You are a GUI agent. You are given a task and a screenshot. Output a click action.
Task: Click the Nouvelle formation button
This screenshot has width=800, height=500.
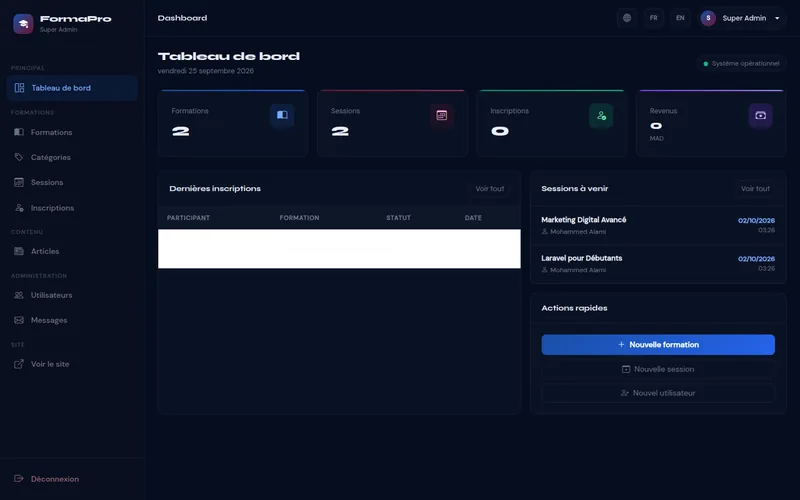(658, 344)
